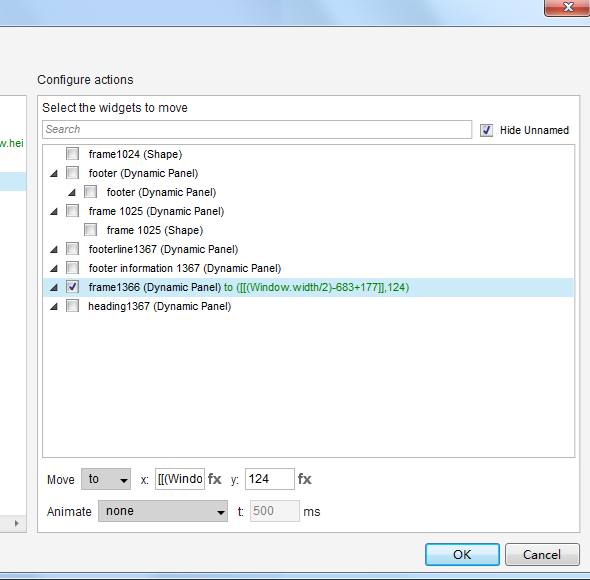Screen dimensions: 590x580
Task: Collapse the heading1367 Dynamic Panel node
Action: point(54,307)
